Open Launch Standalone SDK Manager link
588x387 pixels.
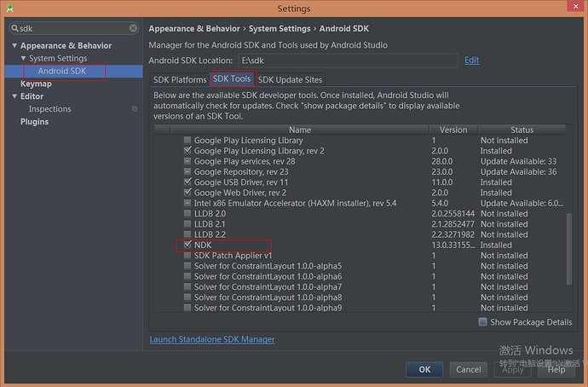[x=212, y=339]
